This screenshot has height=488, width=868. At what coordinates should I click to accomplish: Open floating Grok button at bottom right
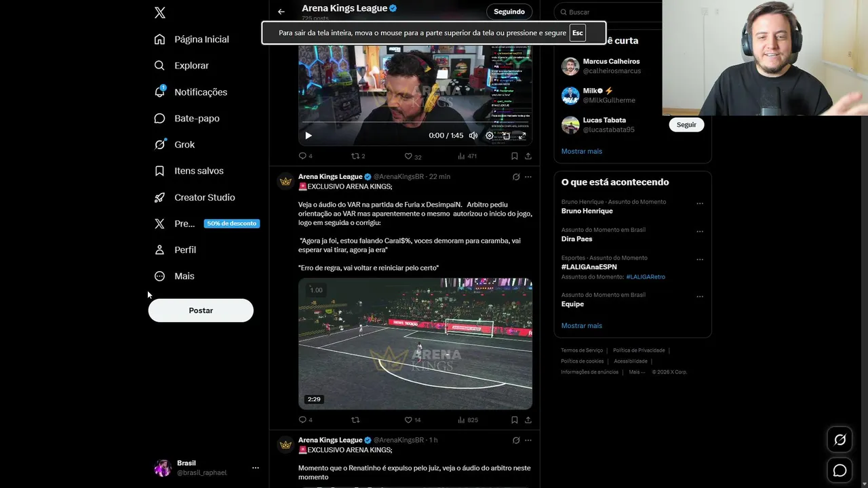point(840,440)
